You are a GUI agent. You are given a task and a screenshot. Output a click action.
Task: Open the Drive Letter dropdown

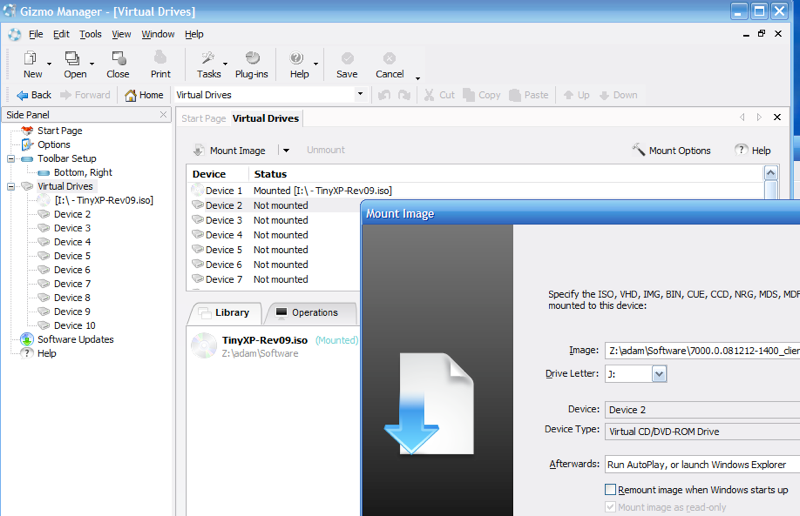pyautogui.click(x=659, y=373)
